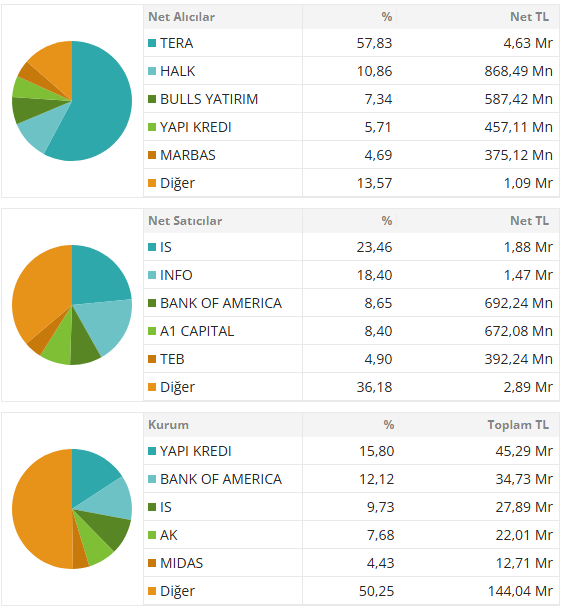The width and height of the screenshot is (565, 614).
Task: Click the 15,80 percentage value
Action: (377, 451)
